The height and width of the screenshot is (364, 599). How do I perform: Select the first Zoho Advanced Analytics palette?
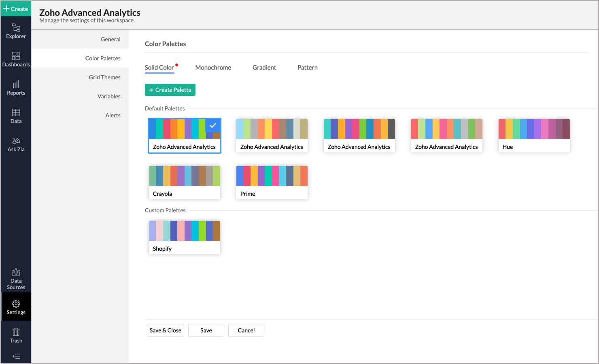[184, 135]
